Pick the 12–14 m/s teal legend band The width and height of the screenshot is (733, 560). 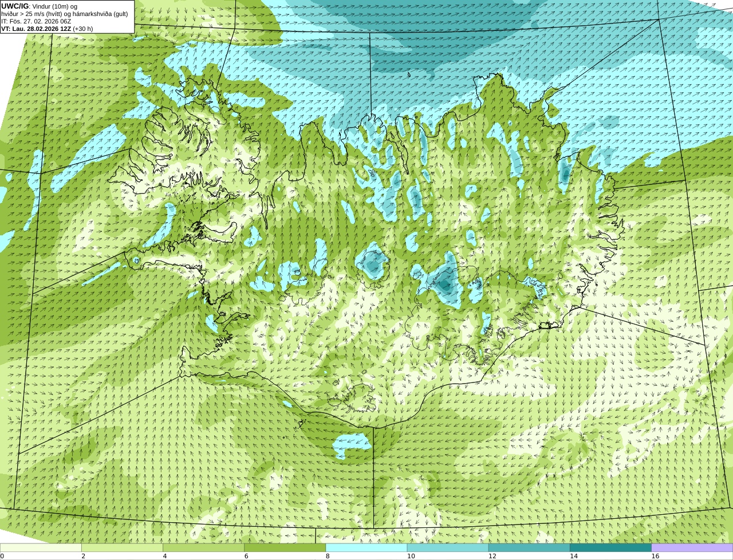pyautogui.click(x=529, y=548)
